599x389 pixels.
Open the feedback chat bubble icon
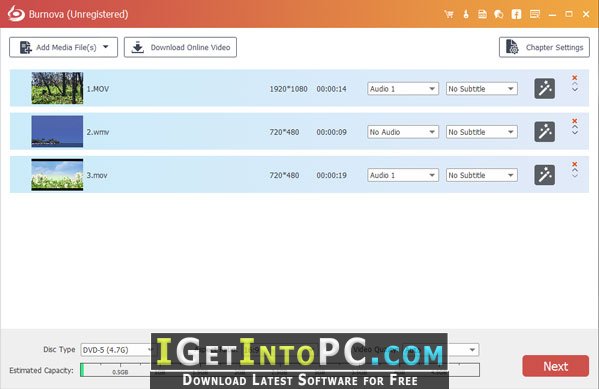tap(499, 15)
